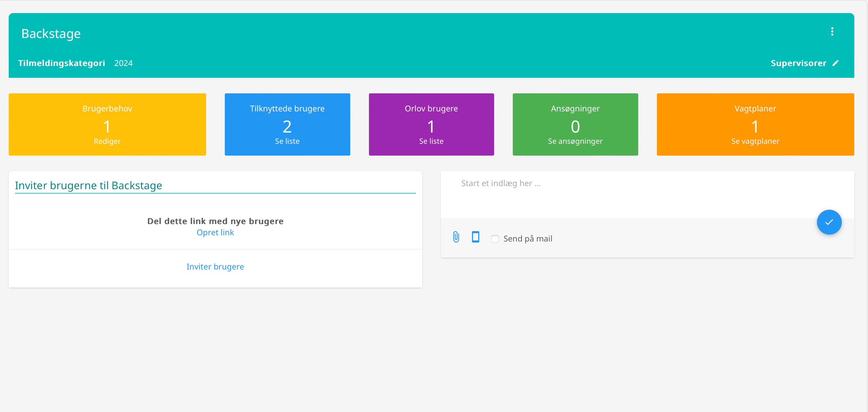
Task: Click the Opret link hyperlink
Action: (x=215, y=232)
